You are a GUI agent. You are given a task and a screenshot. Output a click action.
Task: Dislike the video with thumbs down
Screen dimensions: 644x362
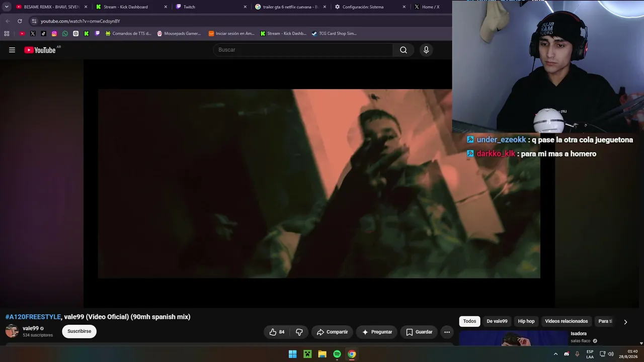point(299,332)
